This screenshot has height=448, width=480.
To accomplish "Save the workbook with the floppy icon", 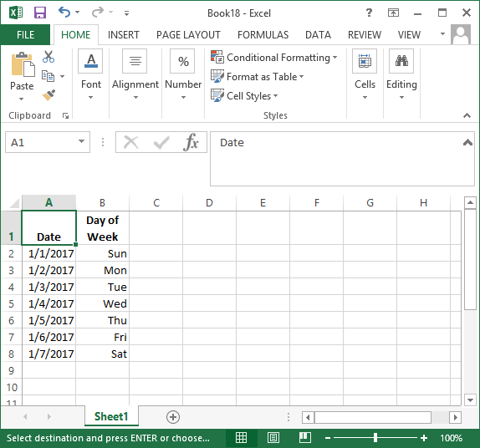I will pos(40,13).
